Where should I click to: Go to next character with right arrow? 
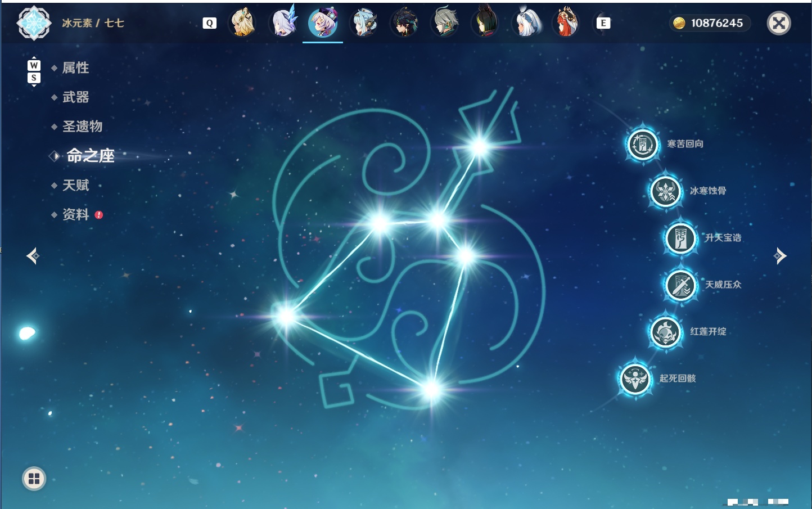780,256
